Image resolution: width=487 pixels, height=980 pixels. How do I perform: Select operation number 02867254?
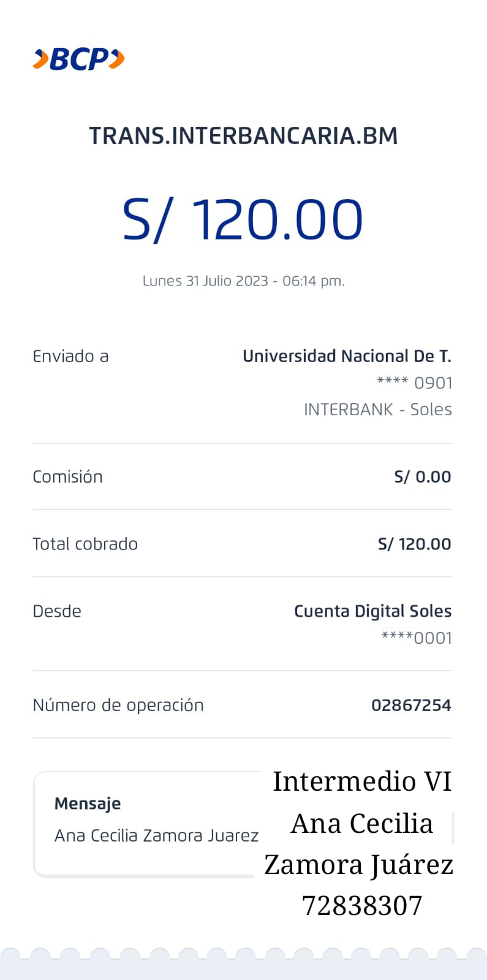411,705
